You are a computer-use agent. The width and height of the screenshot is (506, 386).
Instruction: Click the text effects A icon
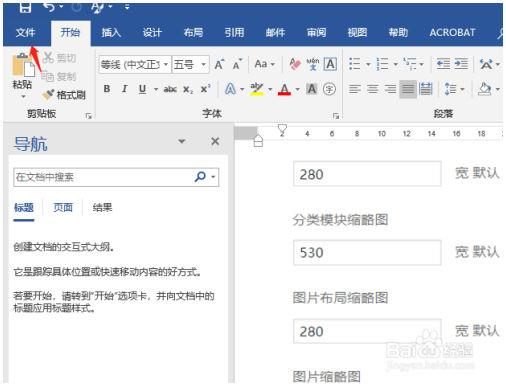click(x=230, y=89)
